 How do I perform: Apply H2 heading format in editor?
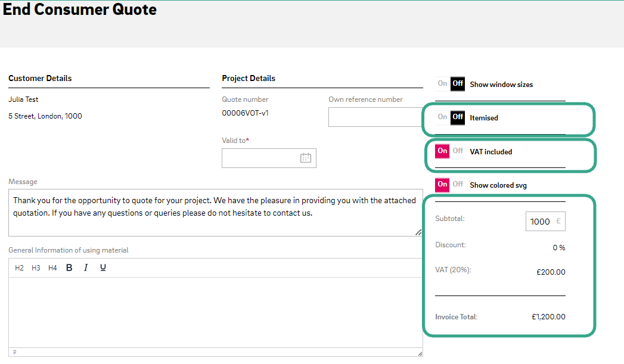(x=19, y=268)
